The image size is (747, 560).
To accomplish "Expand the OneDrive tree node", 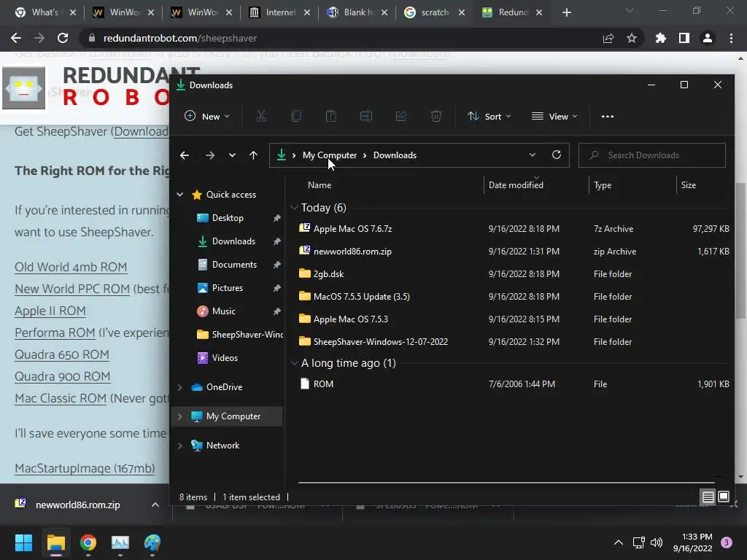I will click(x=180, y=387).
